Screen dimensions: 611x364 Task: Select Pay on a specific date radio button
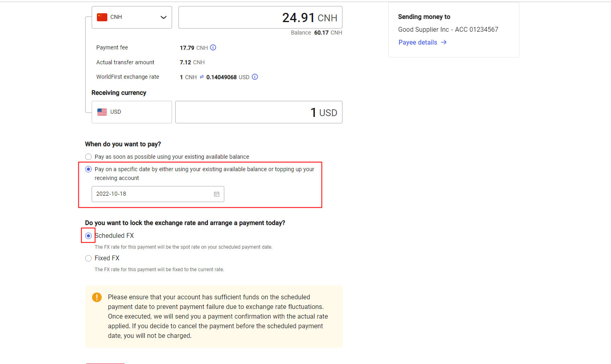click(88, 169)
